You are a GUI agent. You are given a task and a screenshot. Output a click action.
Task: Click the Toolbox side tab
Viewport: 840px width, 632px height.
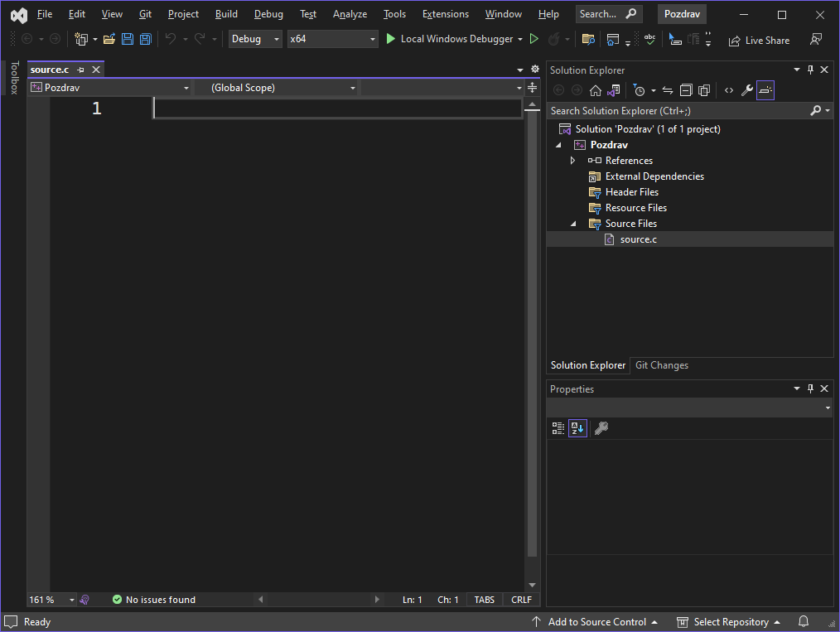point(14,78)
